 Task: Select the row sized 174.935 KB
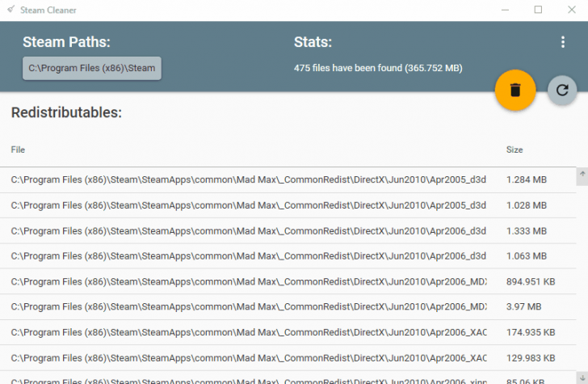tap(288, 332)
